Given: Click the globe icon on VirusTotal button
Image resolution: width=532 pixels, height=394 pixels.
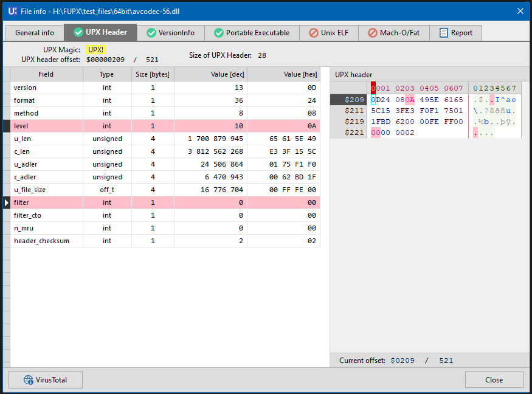Looking at the screenshot, I should tap(29, 380).
